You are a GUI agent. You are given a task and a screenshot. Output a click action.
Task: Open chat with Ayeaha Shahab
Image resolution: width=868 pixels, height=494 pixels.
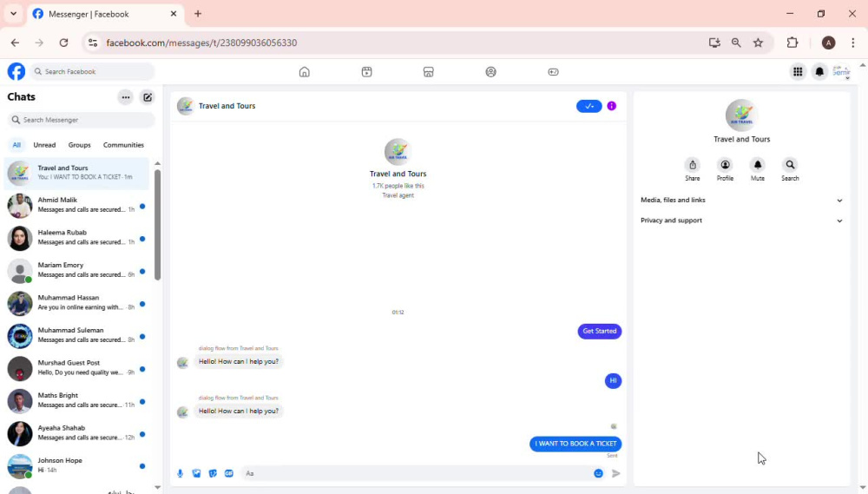click(76, 433)
